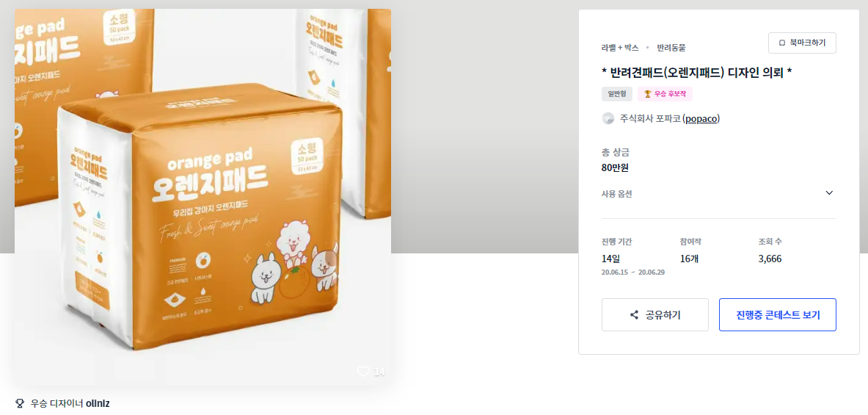Viewport: 868px width, 415px height.
Task: Open the orange pad package image
Action: coord(203,198)
